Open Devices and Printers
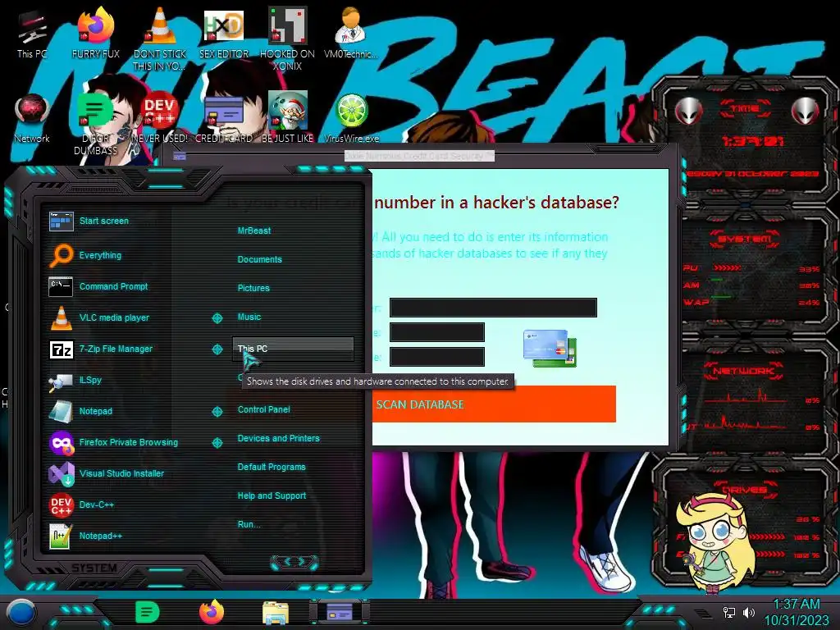Image resolution: width=840 pixels, height=630 pixels. tap(279, 438)
